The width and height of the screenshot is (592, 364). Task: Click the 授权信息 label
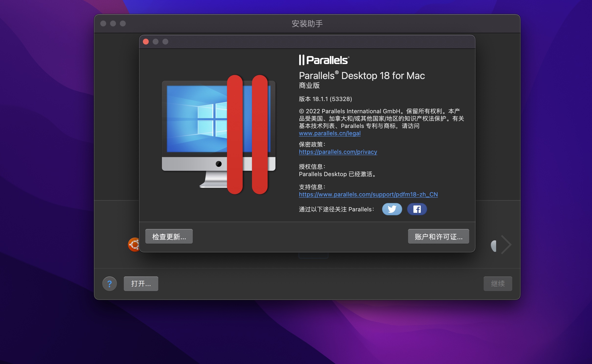tap(312, 167)
